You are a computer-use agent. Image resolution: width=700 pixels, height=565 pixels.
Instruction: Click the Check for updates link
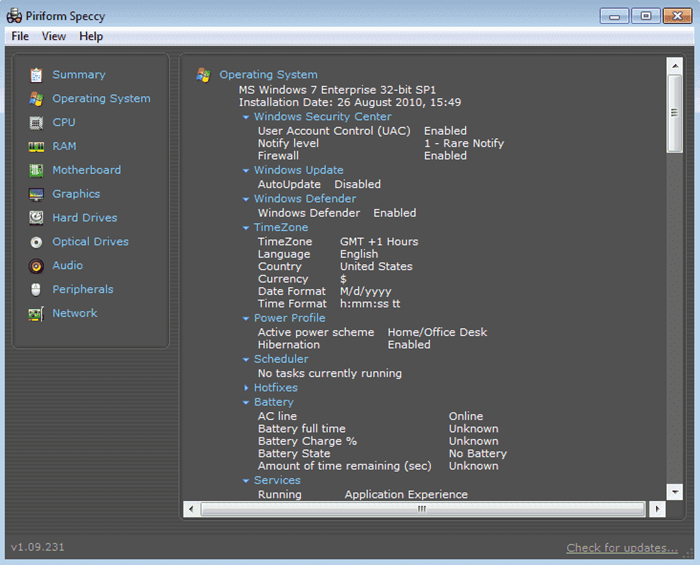tap(622, 548)
